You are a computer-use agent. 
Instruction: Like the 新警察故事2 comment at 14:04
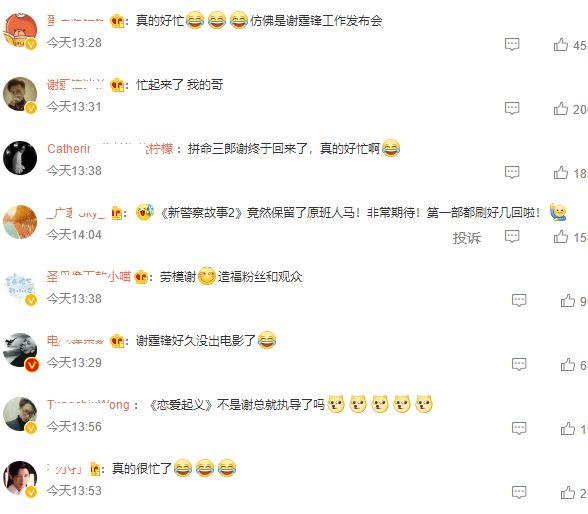tap(561, 237)
